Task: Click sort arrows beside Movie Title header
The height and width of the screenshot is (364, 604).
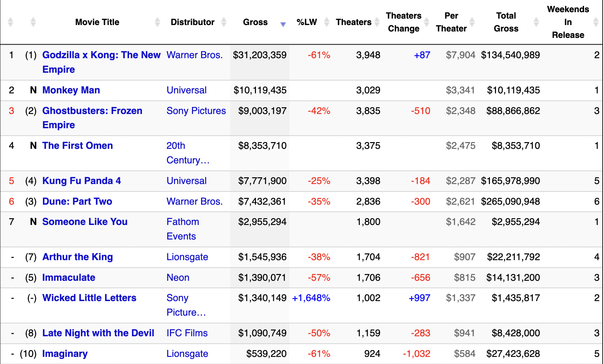Action: point(157,22)
